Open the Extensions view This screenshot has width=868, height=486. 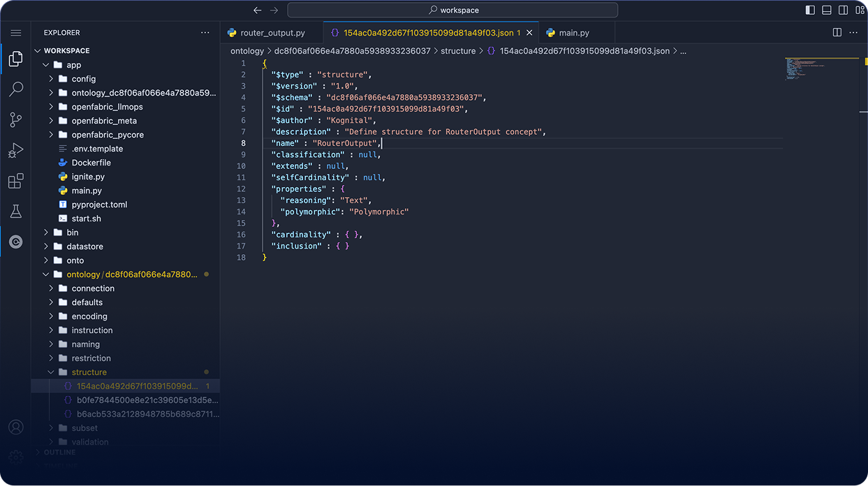[x=15, y=180]
